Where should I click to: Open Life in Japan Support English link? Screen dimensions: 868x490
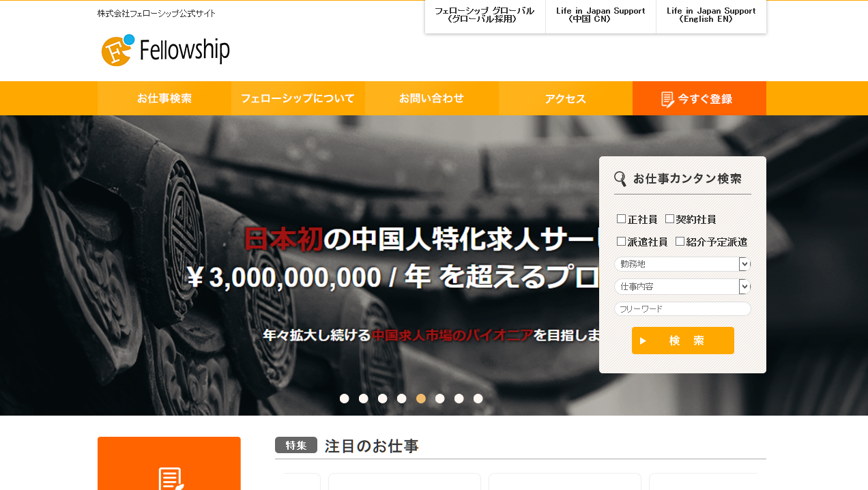(x=711, y=16)
